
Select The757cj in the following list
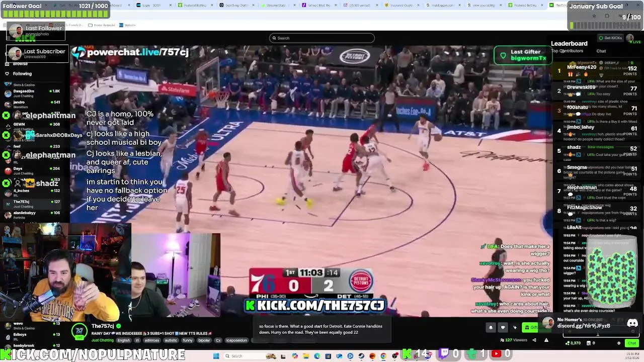coord(32,204)
